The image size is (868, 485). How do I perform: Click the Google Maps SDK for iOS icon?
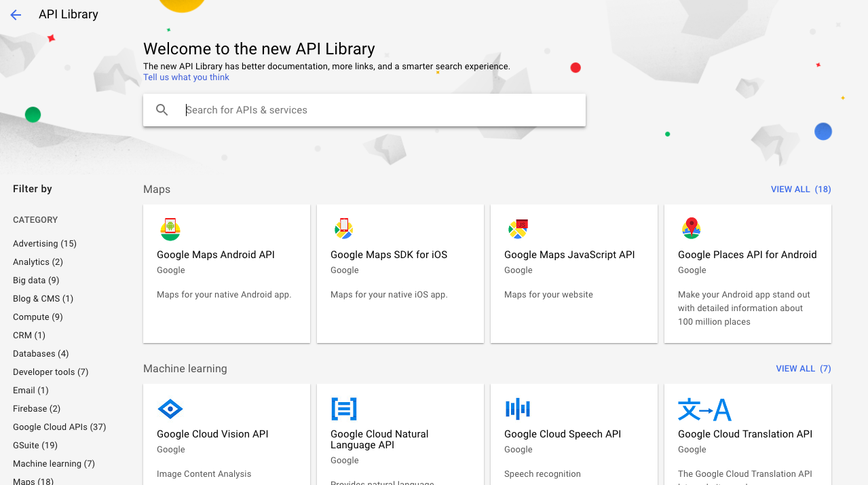pos(343,229)
